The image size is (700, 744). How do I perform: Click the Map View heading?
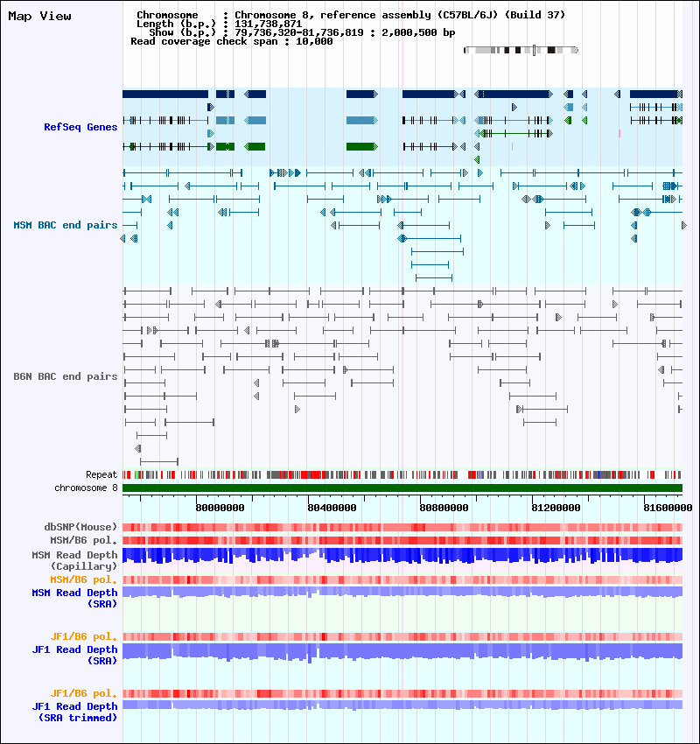pos(40,16)
